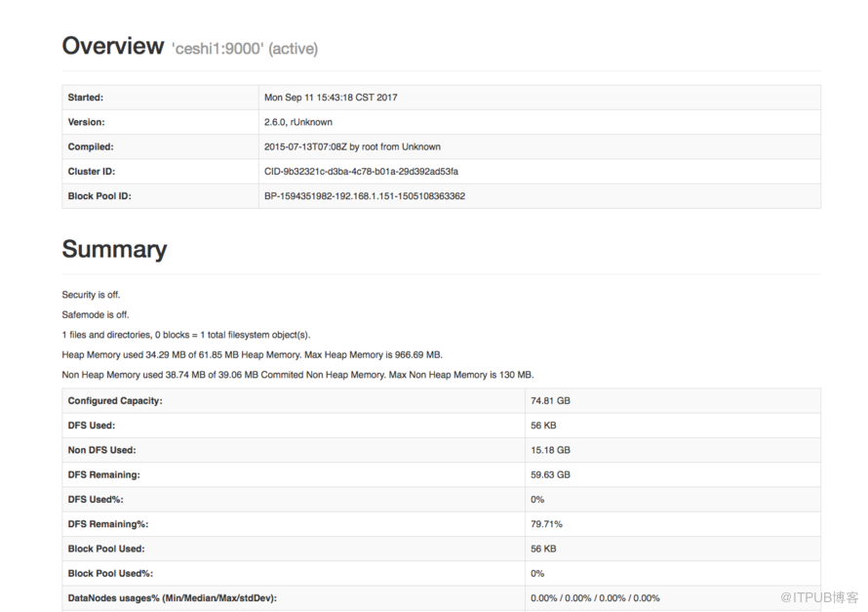Click the DataNodes usages% label
Screen dimensions: 868x612
[173, 598]
